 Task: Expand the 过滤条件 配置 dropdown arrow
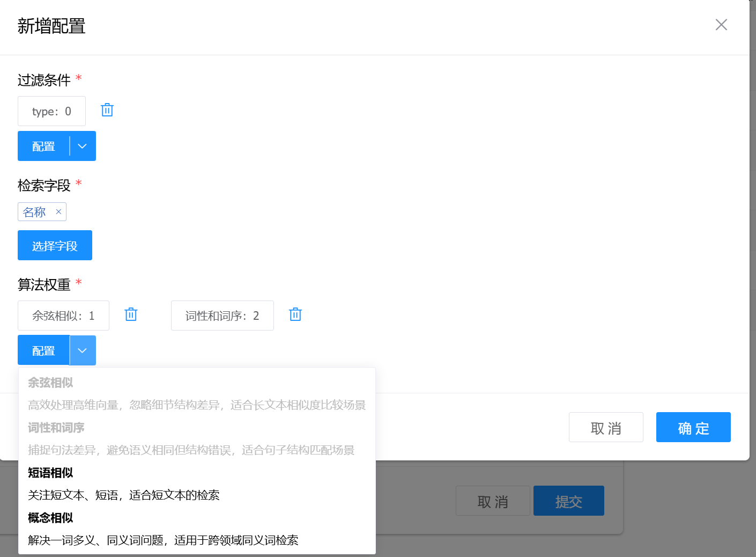tap(83, 146)
